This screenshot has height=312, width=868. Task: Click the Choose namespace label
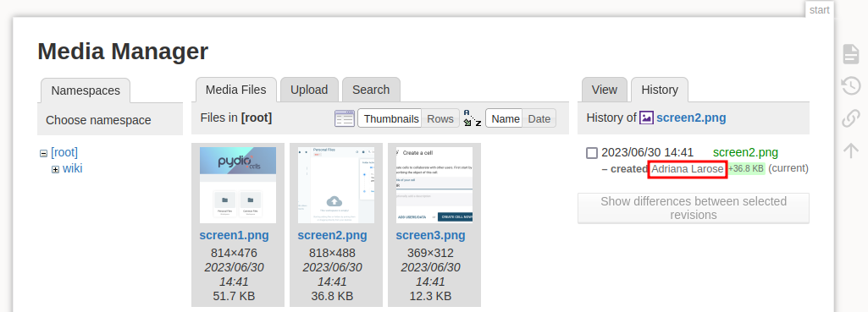[98, 120]
